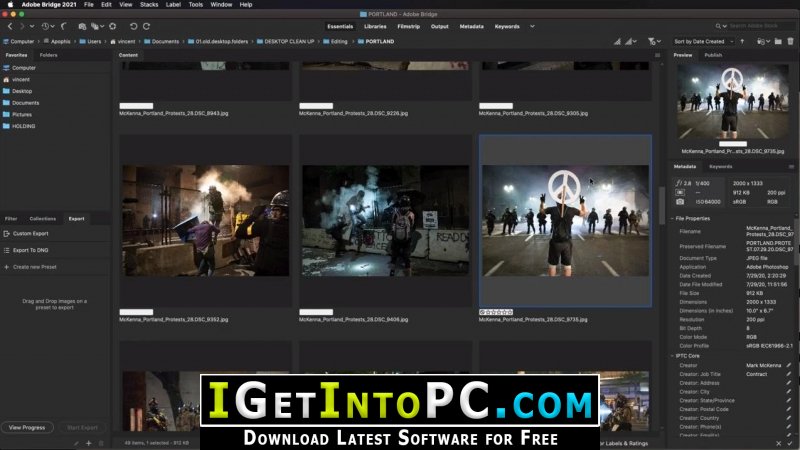
Task: Open the Tools menu
Action: tap(196, 5)
